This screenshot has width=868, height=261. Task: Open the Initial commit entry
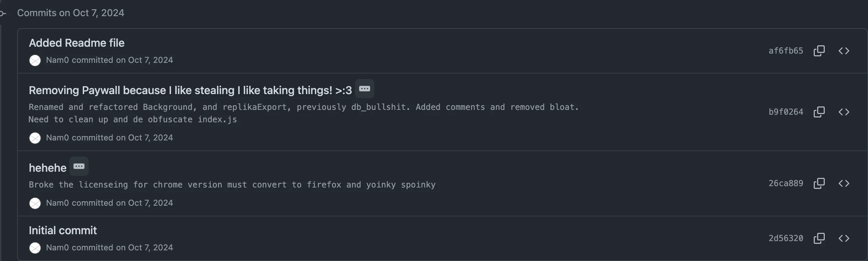tap(63, 230)
